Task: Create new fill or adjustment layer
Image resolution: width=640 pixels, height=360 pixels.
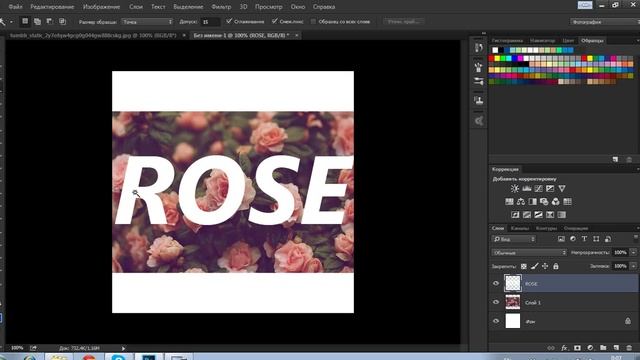Action: (590, 348)
